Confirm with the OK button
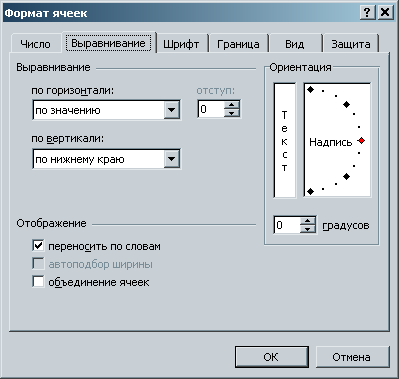This screenshot has width=399, height=379. pos(271,357)
